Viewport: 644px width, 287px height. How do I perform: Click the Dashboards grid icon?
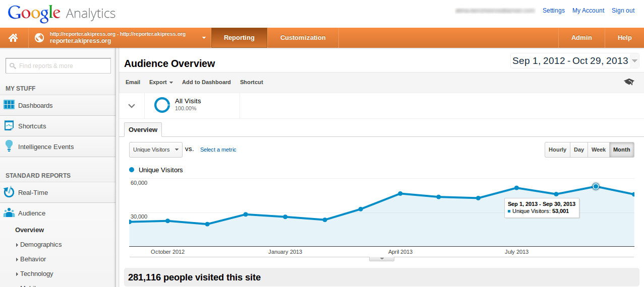tap(9, 105)
